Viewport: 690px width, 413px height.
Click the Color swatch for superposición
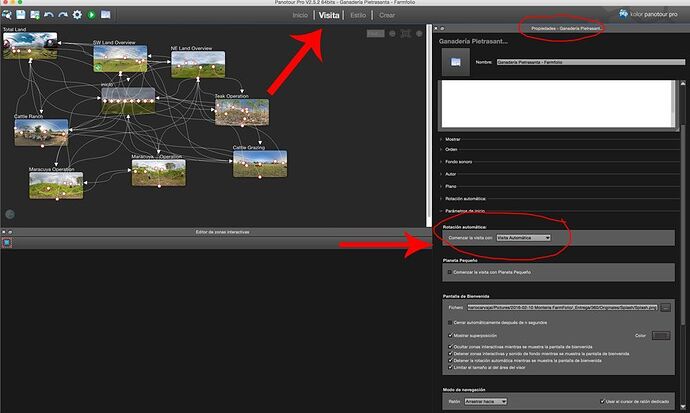tap(660, 335)
